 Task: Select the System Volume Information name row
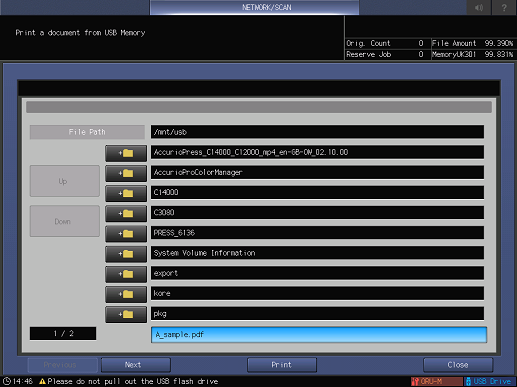pos(317,253)
